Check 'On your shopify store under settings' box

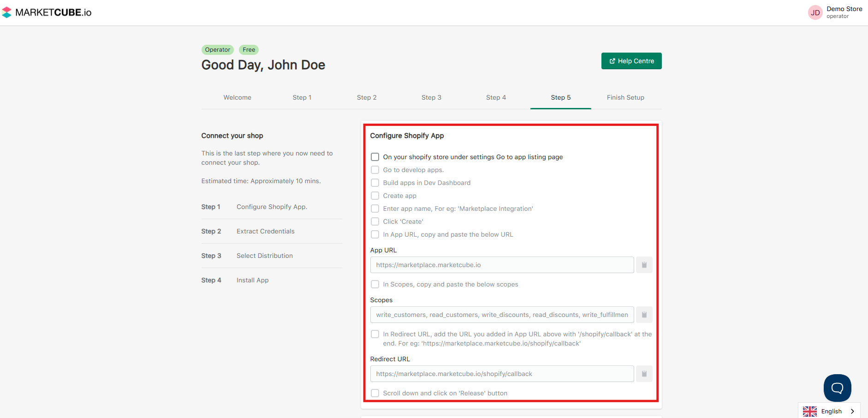click(x=375, y=157)
